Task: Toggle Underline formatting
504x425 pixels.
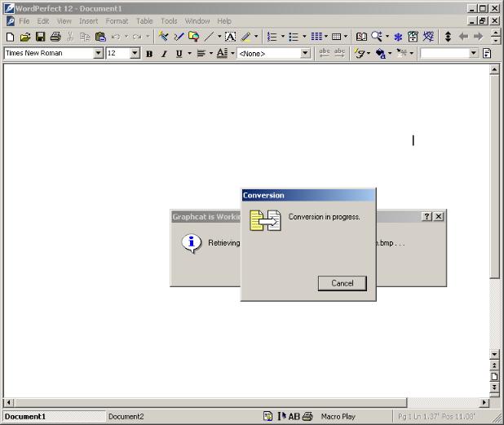Action: point(179,54)
